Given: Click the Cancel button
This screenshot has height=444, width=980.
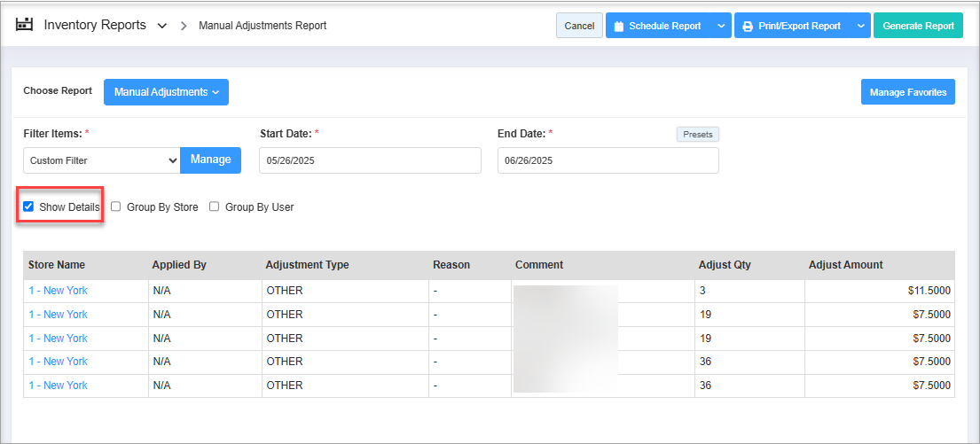Looking at the screenshot, I should click(579, 27).
